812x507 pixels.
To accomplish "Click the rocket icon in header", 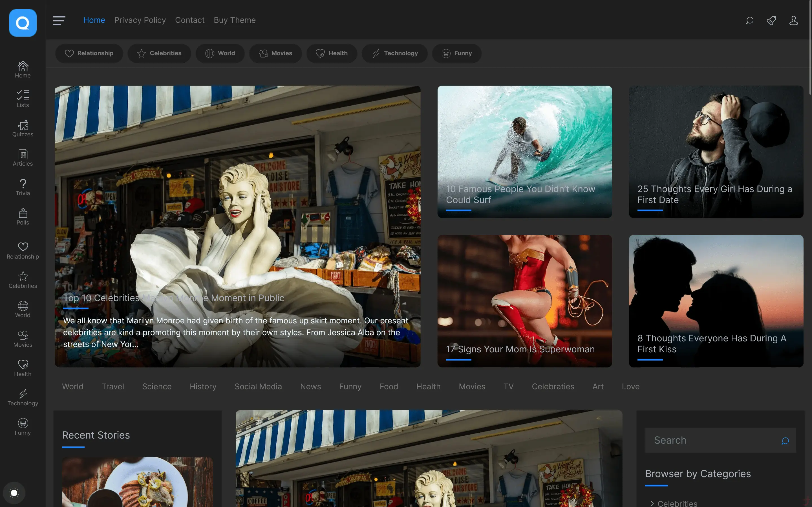I will (771, 21).
